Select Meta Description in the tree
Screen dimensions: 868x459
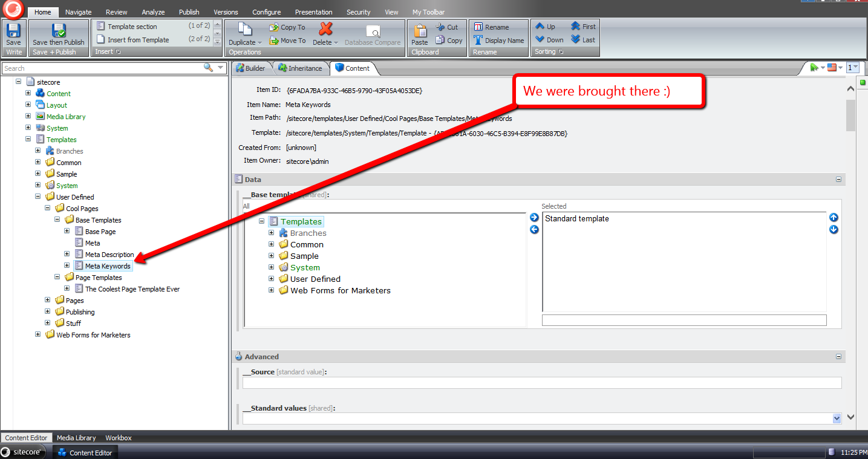(x=109, y=255)
